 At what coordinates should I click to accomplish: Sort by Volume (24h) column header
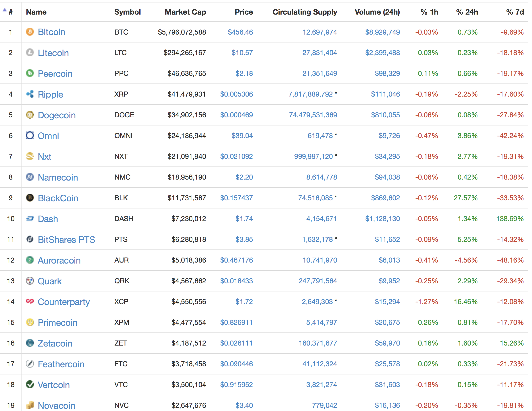(x=377, y=12)
